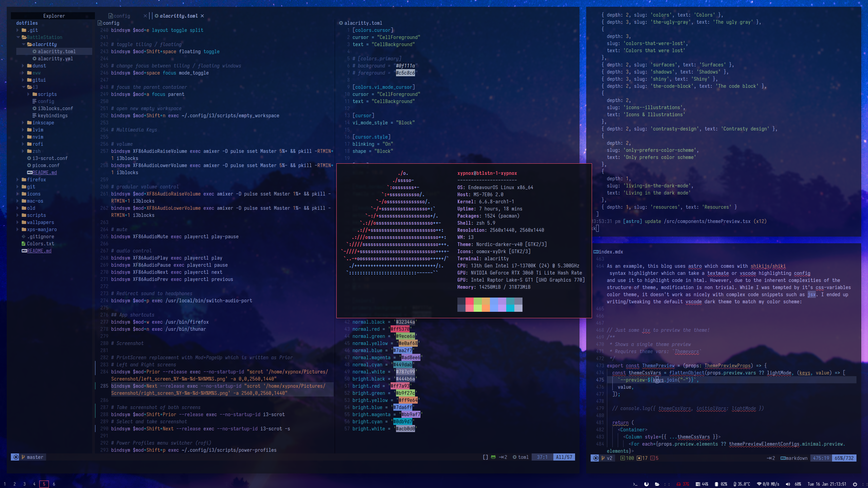Screen dimensions: 868x488
Task: Click the CPU temperature indicator
Action: [x=742, y=484]
